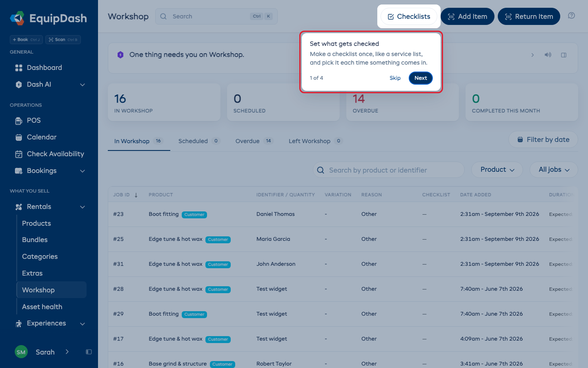The height and width of the screenshot is (368, 588).
Task: Click the Book shortcut button
Action: [26, 40]
